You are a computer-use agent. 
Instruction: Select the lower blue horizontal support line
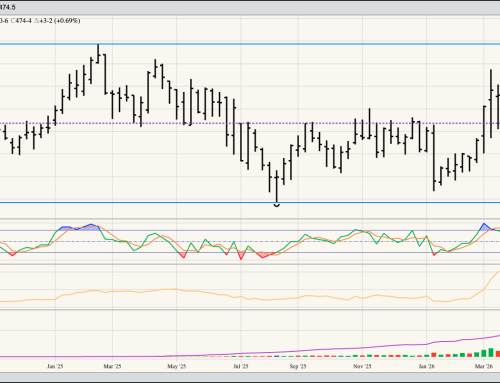pos(250,202)
